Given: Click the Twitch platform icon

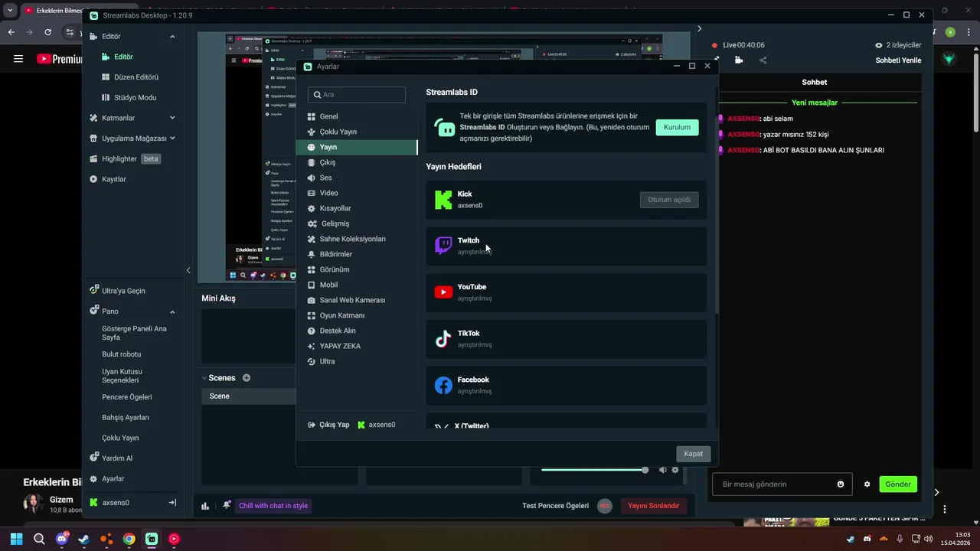Looking at the screenshot, I should tap(443, 246).
